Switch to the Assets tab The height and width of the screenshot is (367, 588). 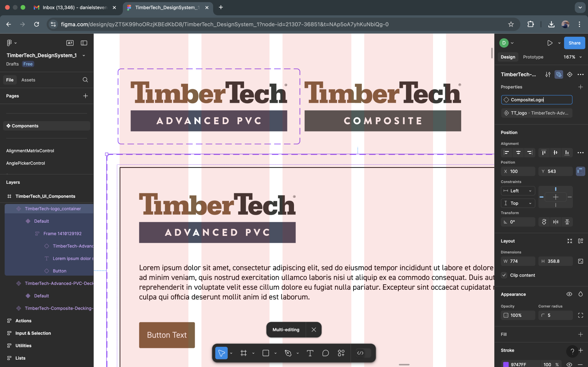tap(28, 80)
